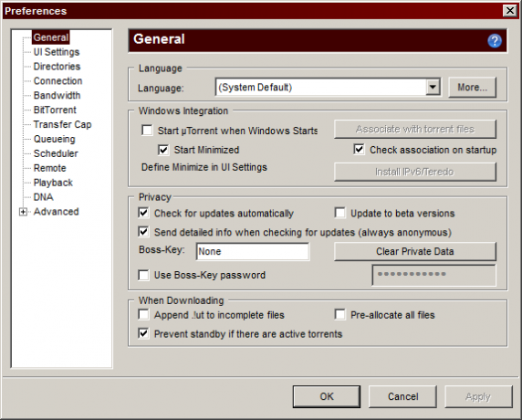Viewport: 522px width, 420px height.
Task: Click Associate with torrent files button
Action: [415, 130]
